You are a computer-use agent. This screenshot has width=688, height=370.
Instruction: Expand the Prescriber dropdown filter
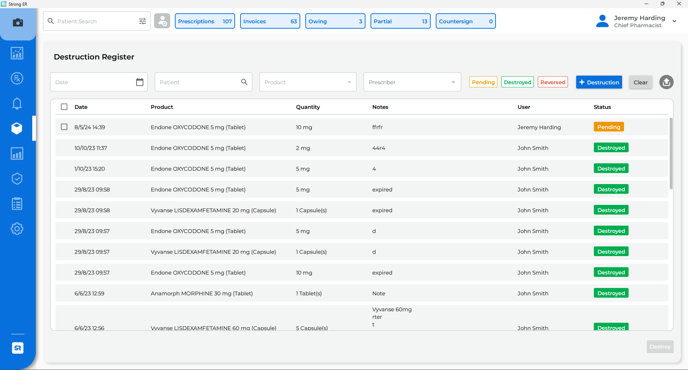(412, 82)
